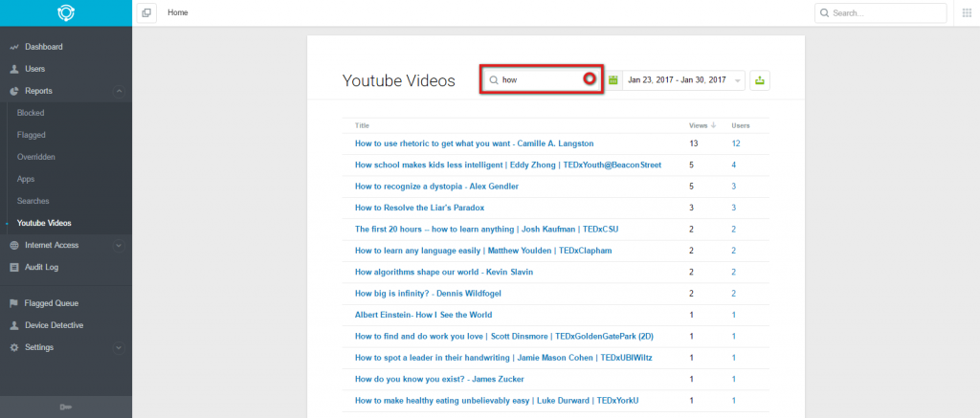Click the Settings gear icon
The height and width of the screenshot is (418, 980).
pyautogui.click(x=13, y=347)
